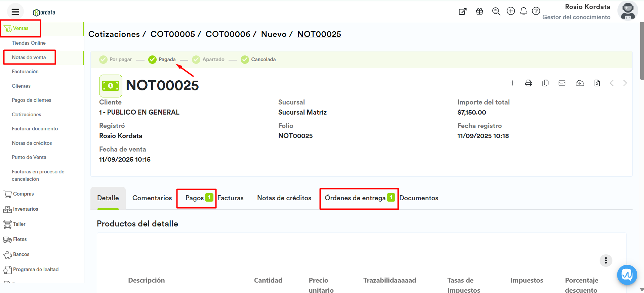Image resolution: width=644 pixels, height=293 pixels.
Task: Select the Por pagar status step
Action: pos(116,59)
